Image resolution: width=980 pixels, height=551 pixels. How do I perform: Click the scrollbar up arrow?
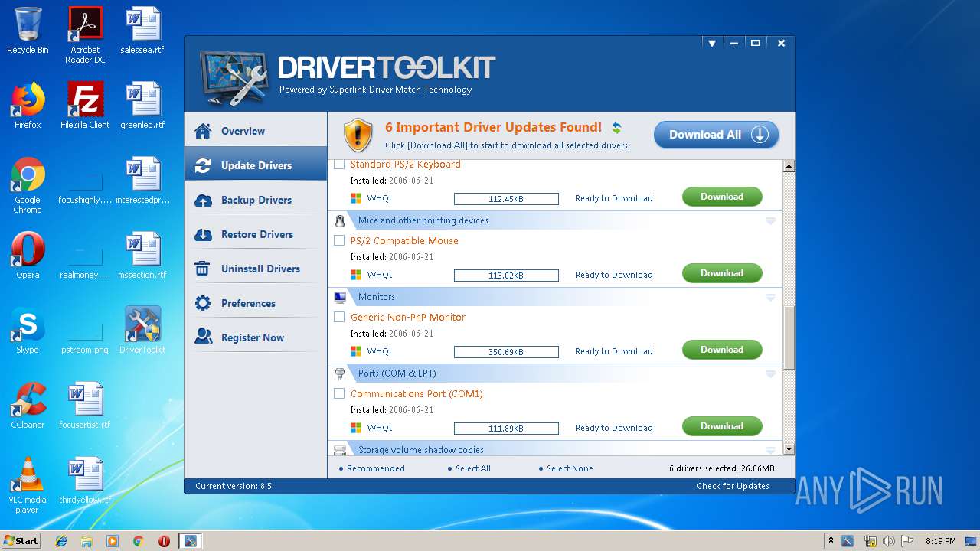pos(789,166)
